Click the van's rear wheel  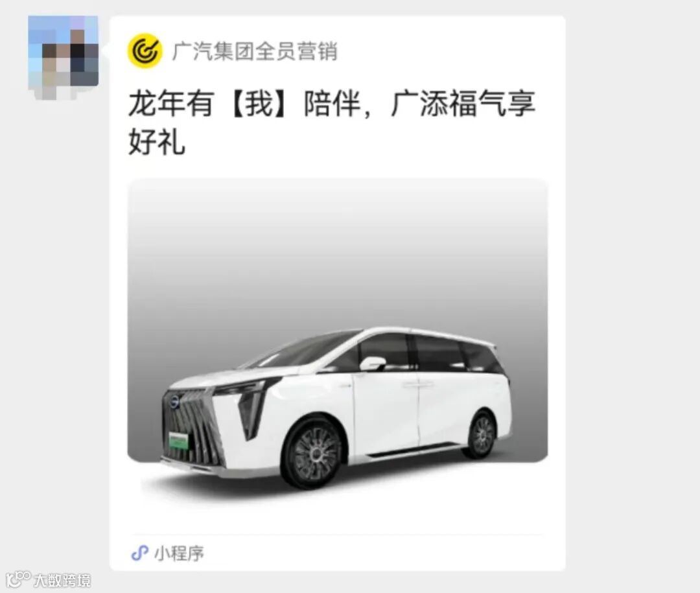point(482,436)
